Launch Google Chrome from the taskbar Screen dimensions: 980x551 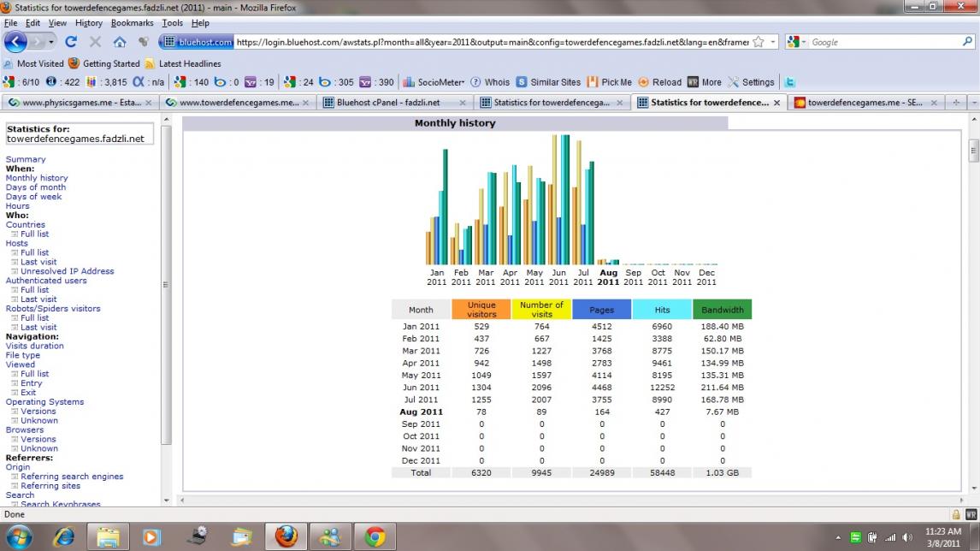pyautogui.click(x=375, y=536)
